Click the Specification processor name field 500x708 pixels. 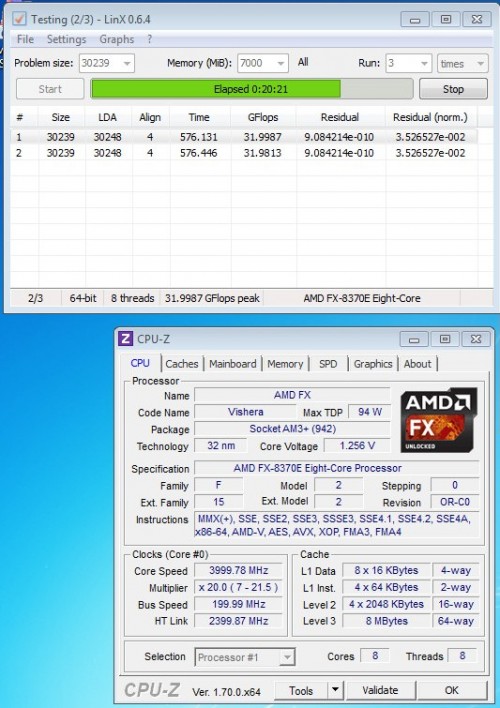coord(336,468)
